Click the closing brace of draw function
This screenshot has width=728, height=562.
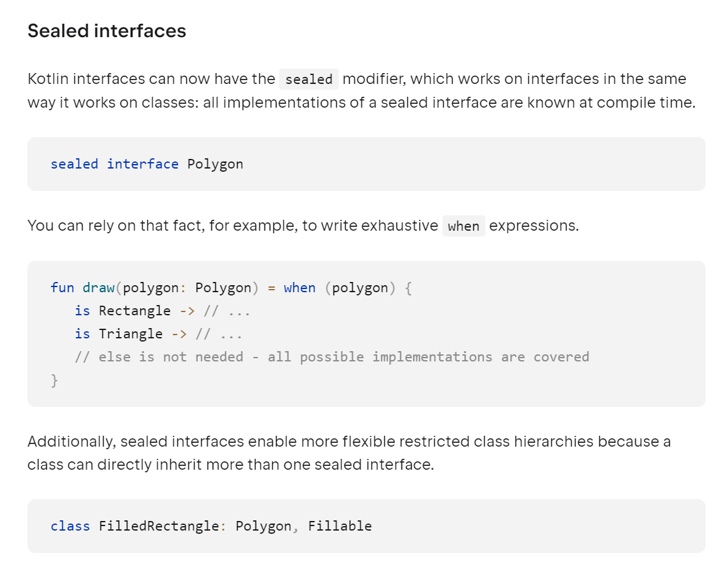[54, 380]
